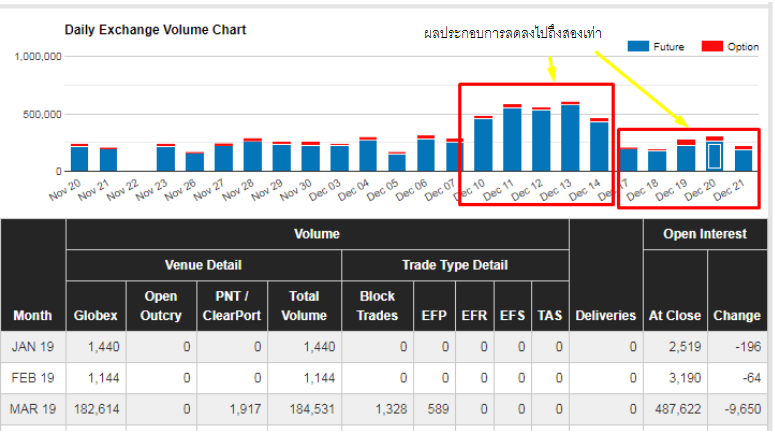Click the Volume group header
Viewport: 775px width, 432px height.
tap(317, 234)
